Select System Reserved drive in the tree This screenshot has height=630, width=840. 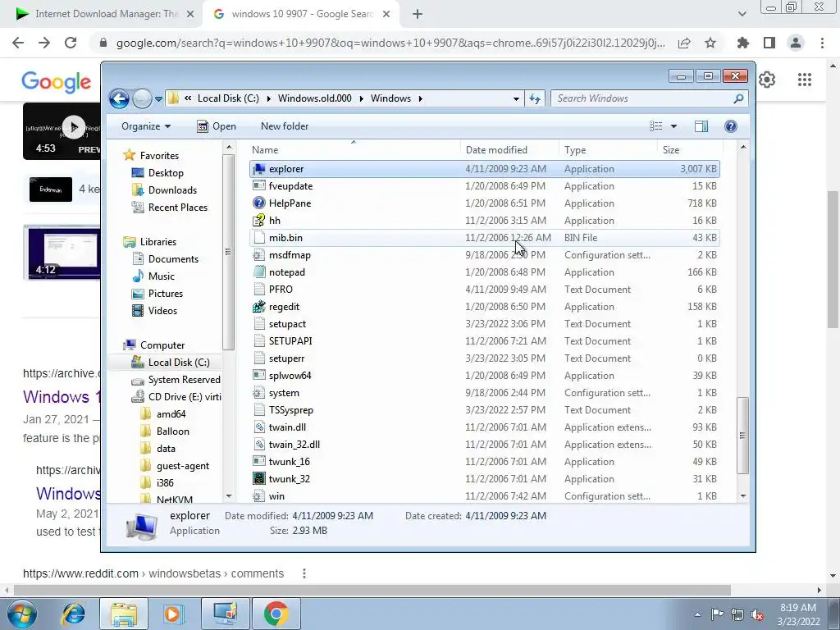184,380
